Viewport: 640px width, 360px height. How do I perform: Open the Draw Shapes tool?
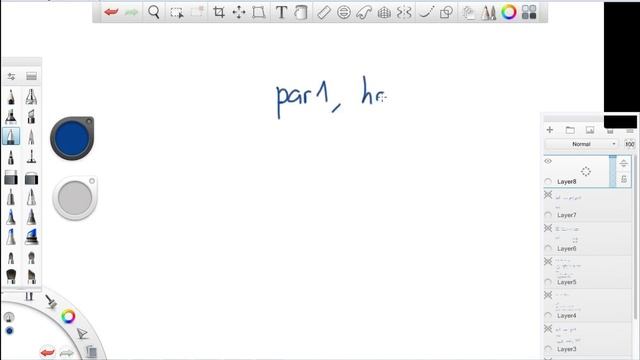(446, 12)
